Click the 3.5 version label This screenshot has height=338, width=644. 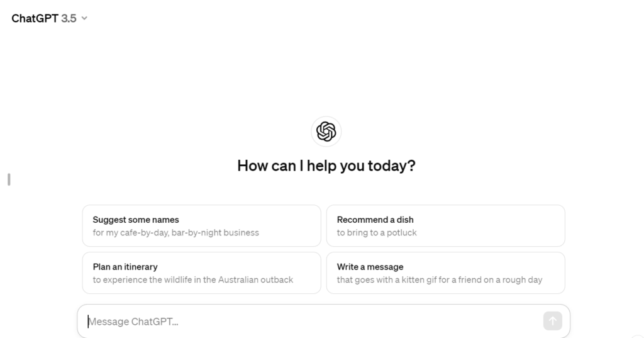[x=69, y=18]
